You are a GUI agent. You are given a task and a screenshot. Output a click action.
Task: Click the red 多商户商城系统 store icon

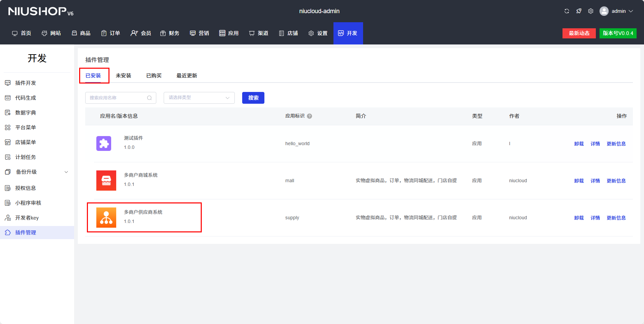[106, 181]
